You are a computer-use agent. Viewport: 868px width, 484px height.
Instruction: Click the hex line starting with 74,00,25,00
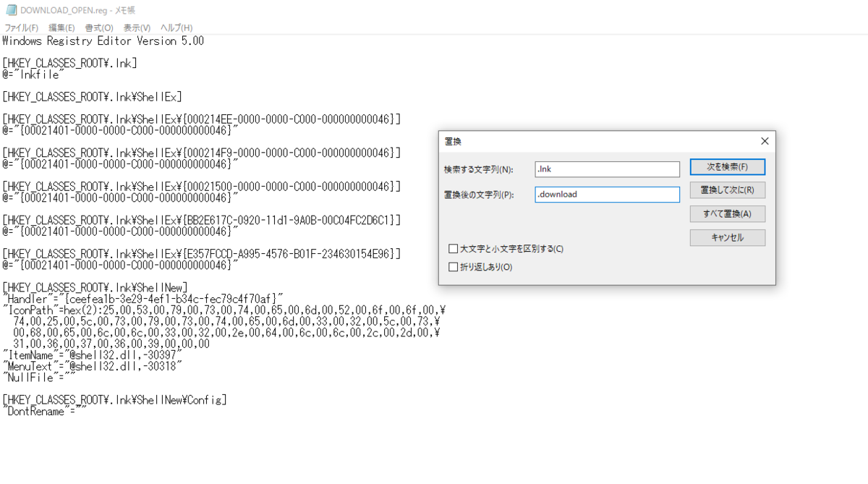[226, 321]
